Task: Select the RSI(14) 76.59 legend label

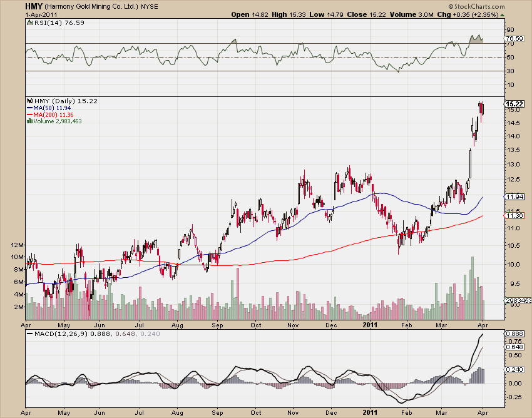Action: coord(59,23)
